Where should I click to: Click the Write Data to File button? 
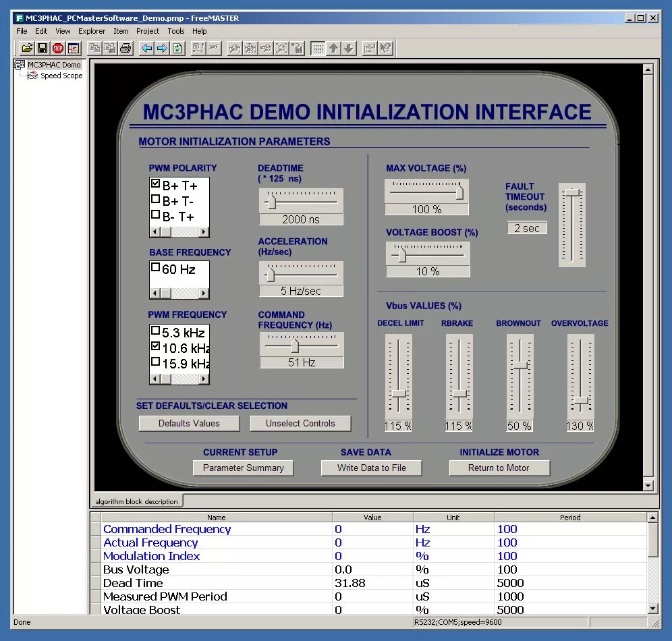(372, 468)
